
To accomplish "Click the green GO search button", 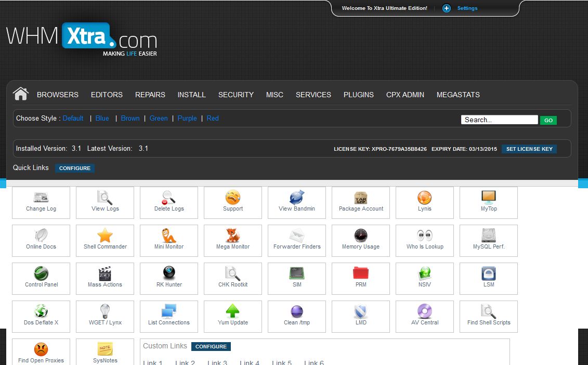I will [548, 120].
